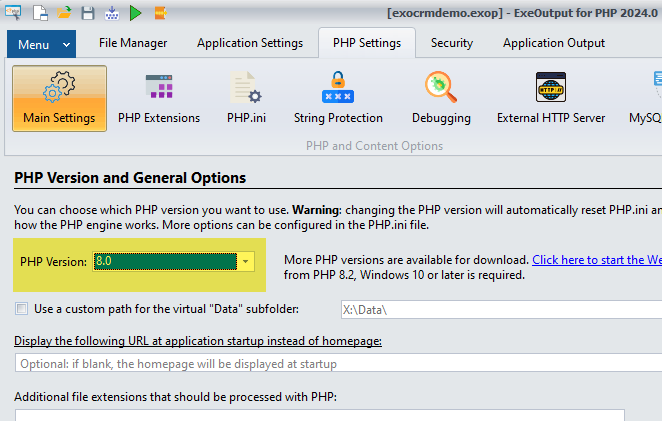Click the Save As download-arrow icon
The height and width of the screenshot is (421, 662).
[112, 13]
